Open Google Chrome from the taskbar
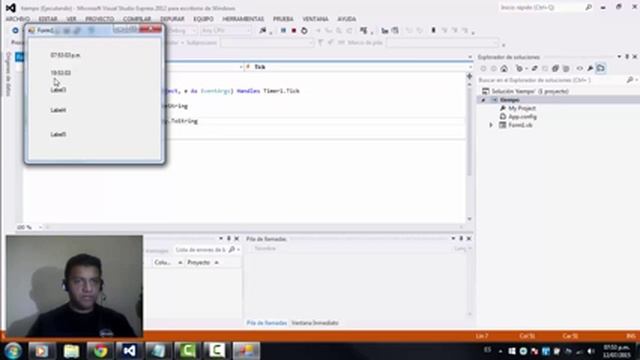 tap(100, 351)
